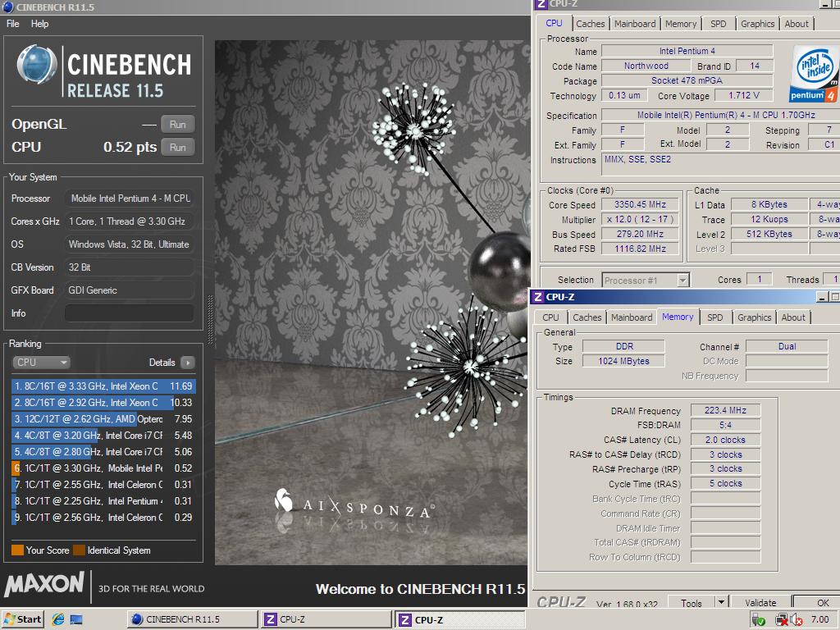Select ranking row 7 Celeron at 2.55 GHz
This screenshot has width=840, height=630.
(103, 484)
